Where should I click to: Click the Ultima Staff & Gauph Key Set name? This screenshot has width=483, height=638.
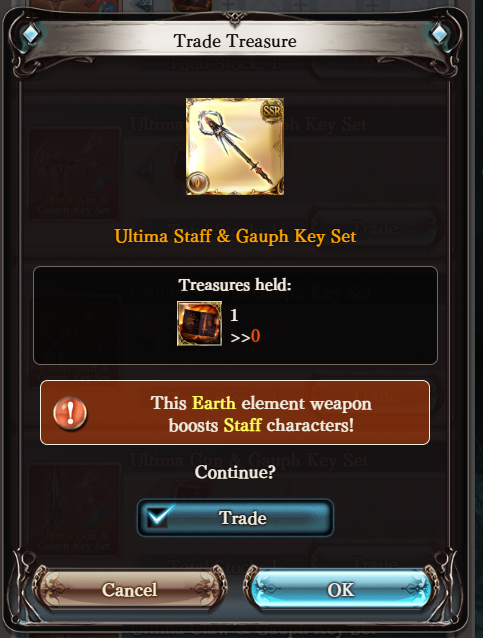[x=235, y=236]
